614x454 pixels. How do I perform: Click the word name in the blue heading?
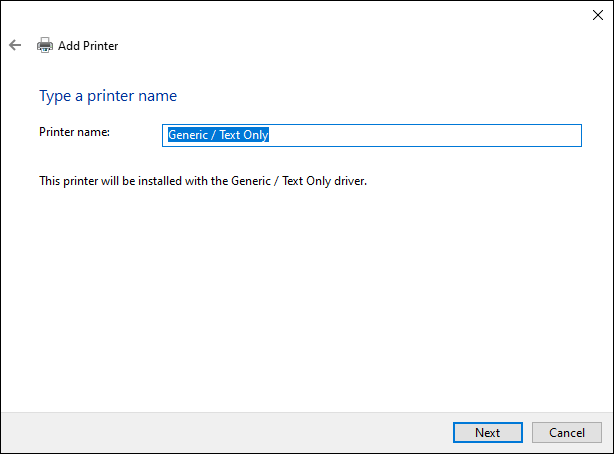[x=157, y=96]
